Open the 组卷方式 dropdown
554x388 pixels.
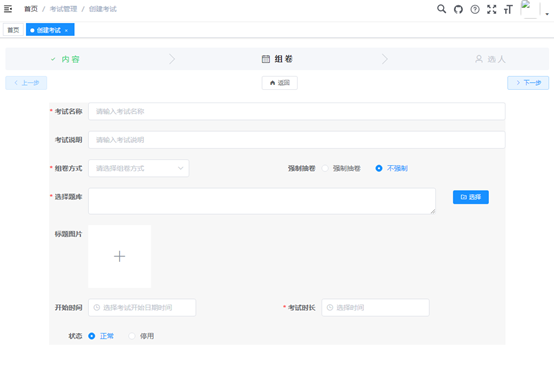pyautogui.click(x=138, y=168)
